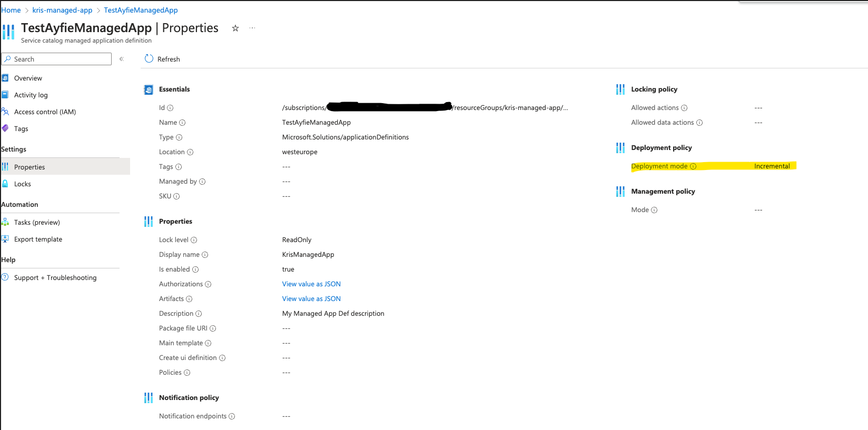Click the info icon next to Type
This screenshot has width=868, height=430.
coord(179,137)
